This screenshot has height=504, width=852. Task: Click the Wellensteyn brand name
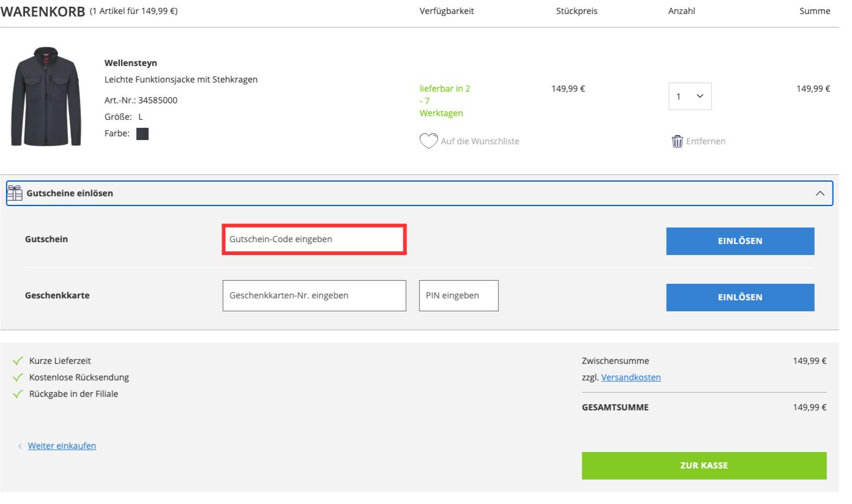[131, 63]
